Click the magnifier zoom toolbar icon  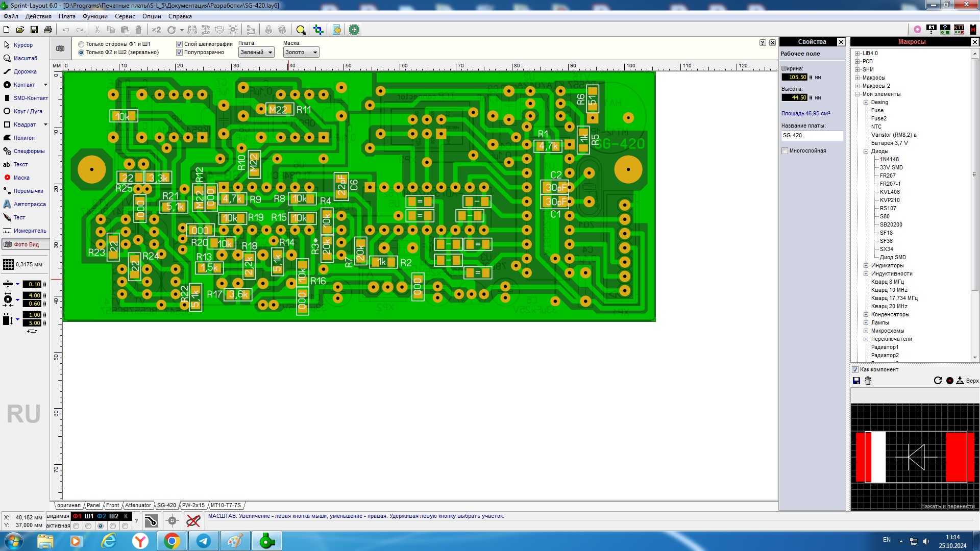(x=301, y=30)
